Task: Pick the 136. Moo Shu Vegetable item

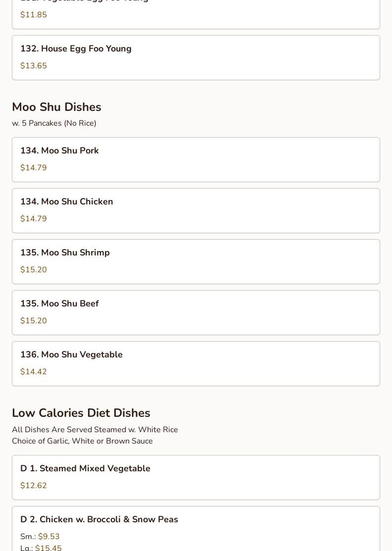Action: (x=71, y=354)
